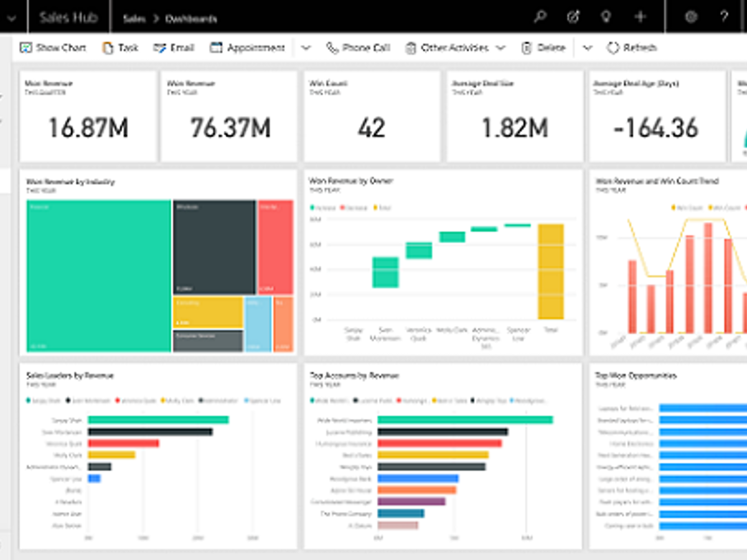Viewport: 747px width, 560px height.
Task: Toggle the Total legend item in Won Revenue by Owner
Action: click(x=381, y=207)
